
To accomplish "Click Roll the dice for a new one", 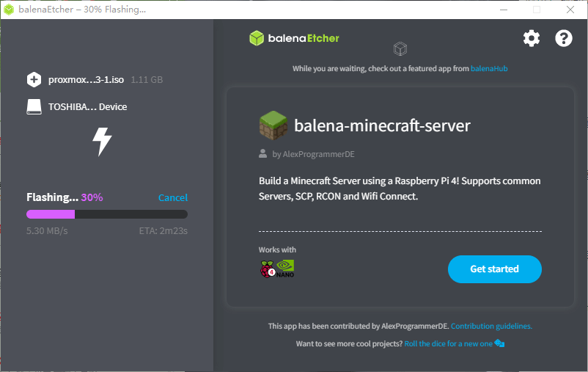I will tap(448, 343).
